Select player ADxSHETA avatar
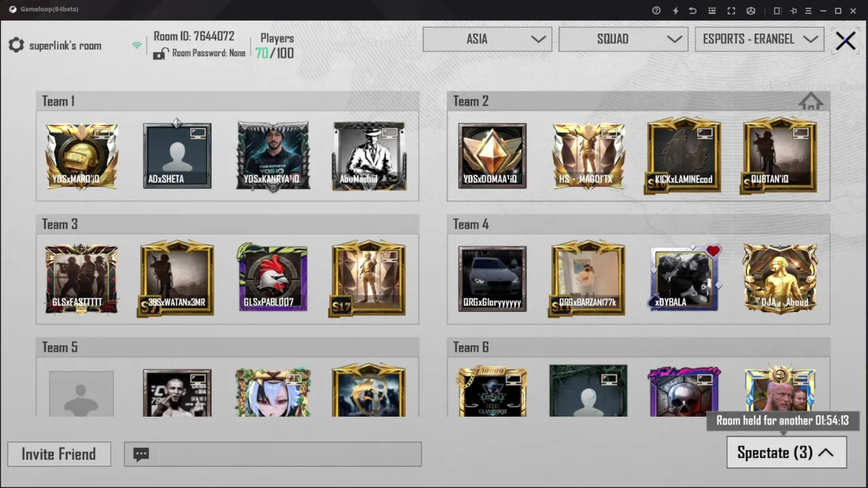Viewport: 868px width, 488px height. pos(177,156)
